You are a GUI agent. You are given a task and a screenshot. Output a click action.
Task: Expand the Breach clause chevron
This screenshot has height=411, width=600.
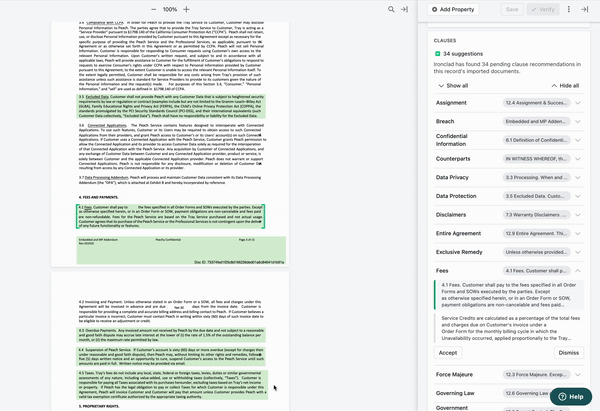coord(578,121)
